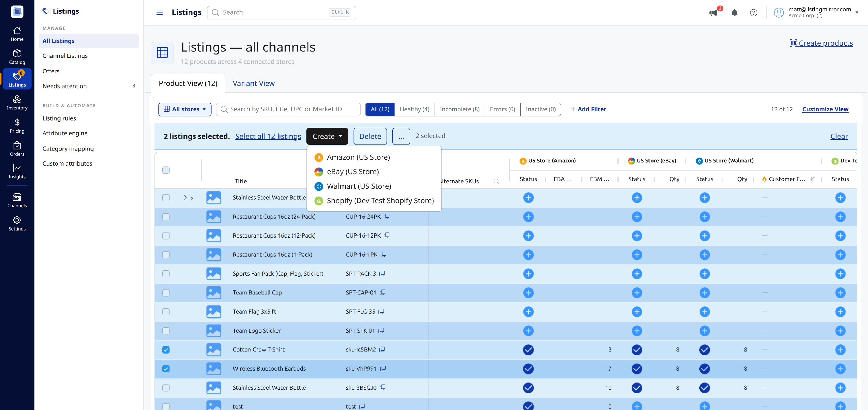Screen dimensions: 868x410
Task: Add eBay listing for Team Flag 3x5 ft
Action: 637,312
